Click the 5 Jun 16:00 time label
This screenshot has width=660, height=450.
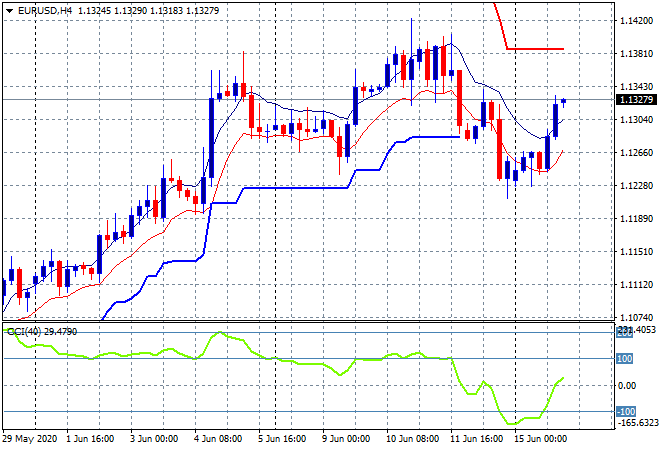click(x=282, y=439)
